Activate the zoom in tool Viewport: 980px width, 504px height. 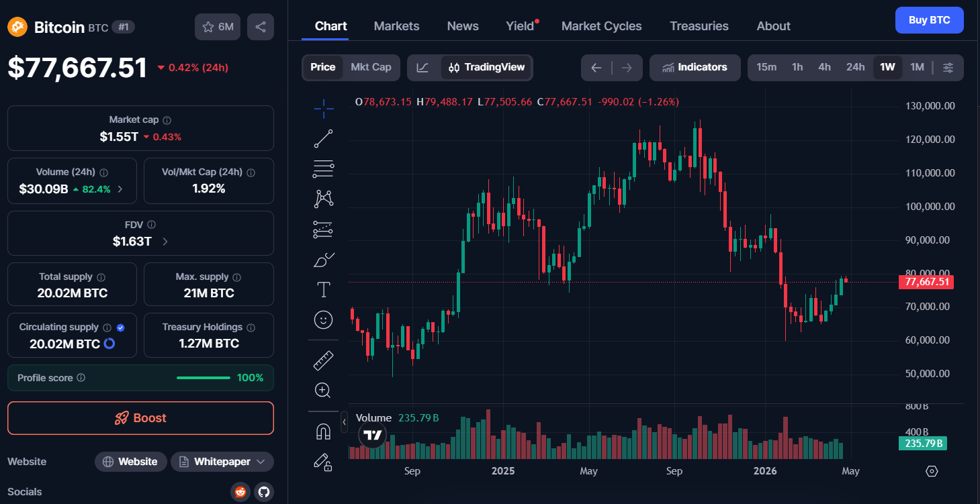[323, 390]
